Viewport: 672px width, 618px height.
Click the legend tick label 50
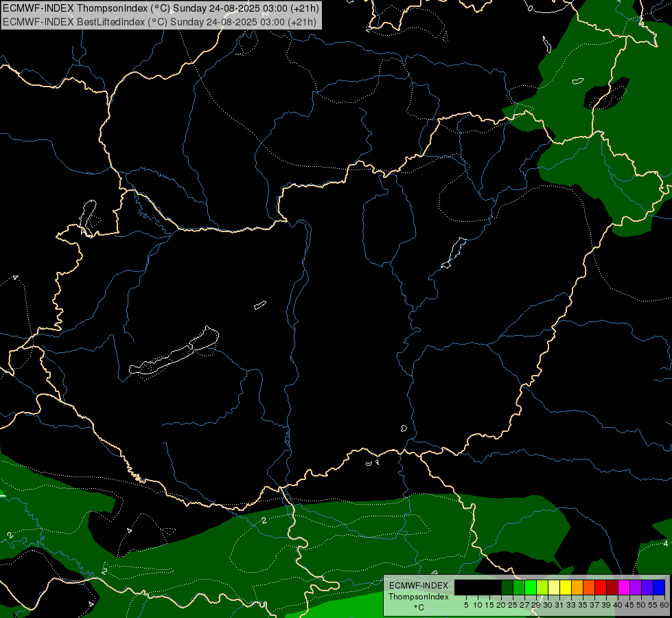click(641, 605)
